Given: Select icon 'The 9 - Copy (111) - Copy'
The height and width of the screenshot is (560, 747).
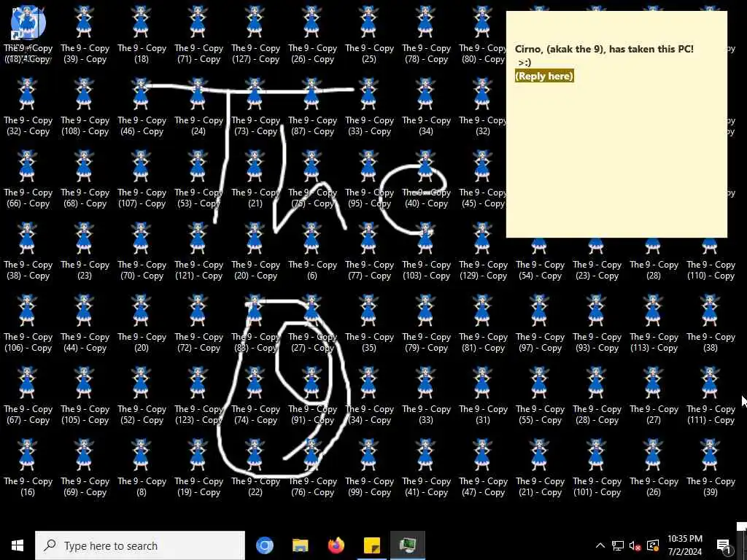Looking at the screenshot, I should point(711,396).
